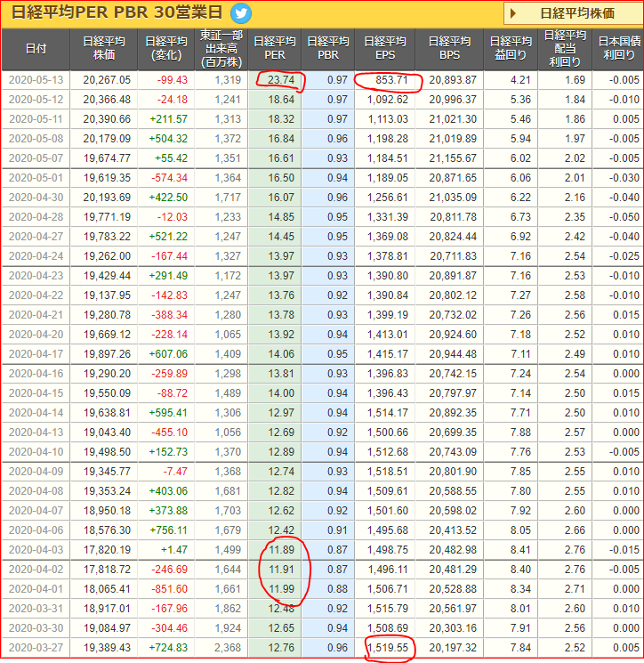Click the 日経平均 配当利回り column header
The height and width of the screenshot is (663, 644).
pyautogui.click(x=565, y=49)
